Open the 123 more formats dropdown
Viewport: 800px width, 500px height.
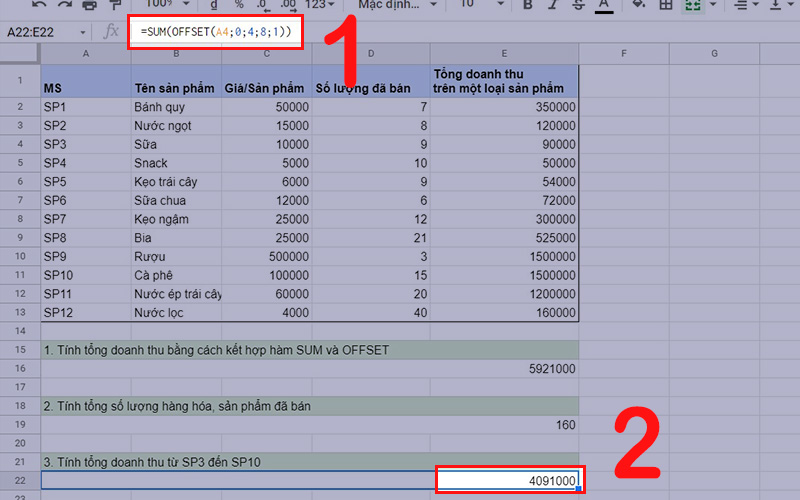320,5
